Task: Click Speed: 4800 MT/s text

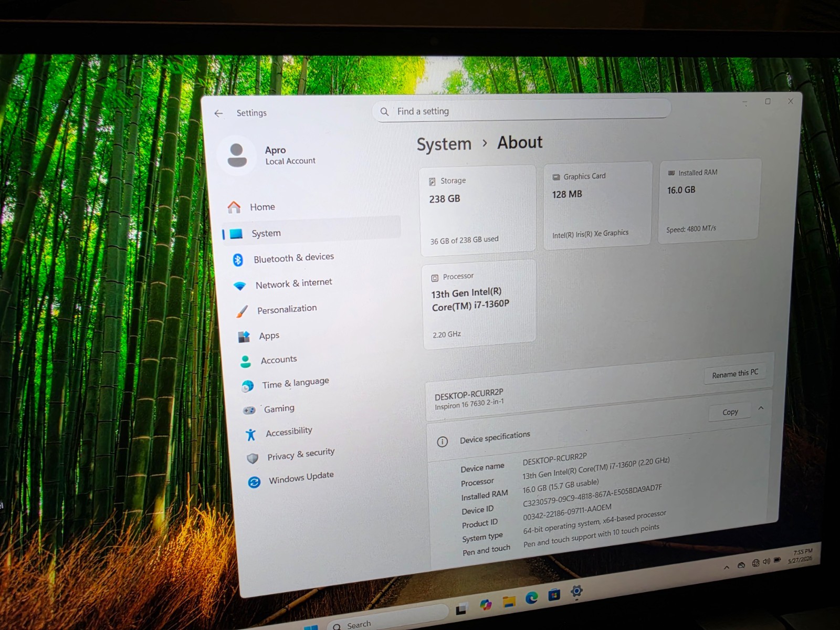Action: [x=691, y=229]
